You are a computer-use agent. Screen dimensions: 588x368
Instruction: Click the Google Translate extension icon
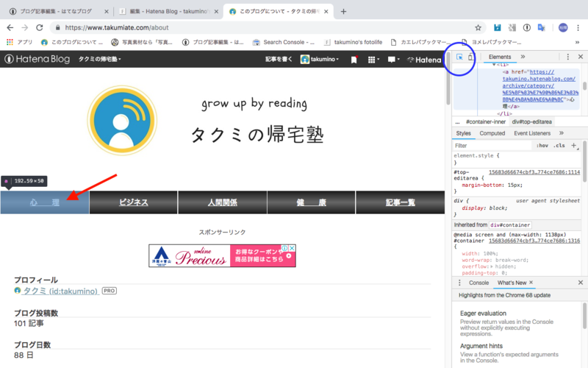pyautogui.click(x=541, y=27)
